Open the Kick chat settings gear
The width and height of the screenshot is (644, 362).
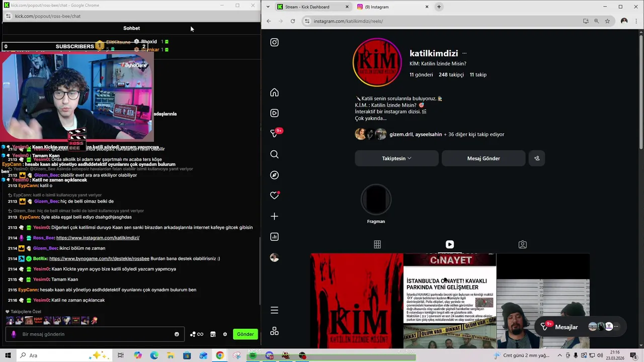pos(225,334)
